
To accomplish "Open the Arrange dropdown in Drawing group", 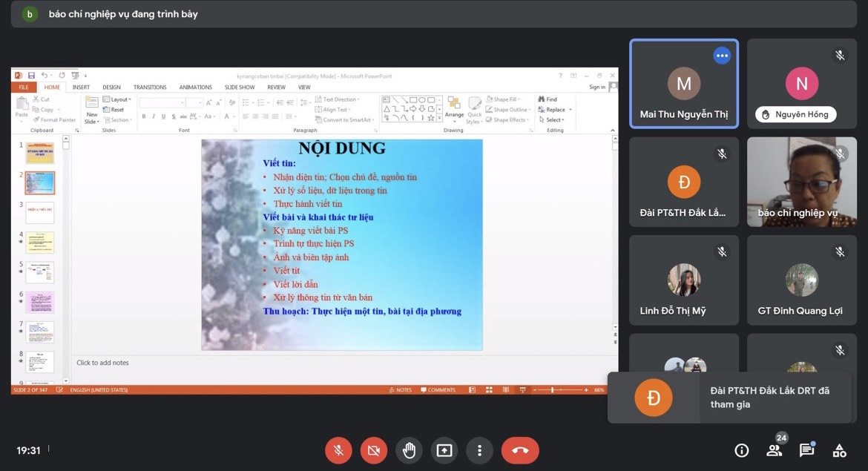I will click(x=454, y=108).
